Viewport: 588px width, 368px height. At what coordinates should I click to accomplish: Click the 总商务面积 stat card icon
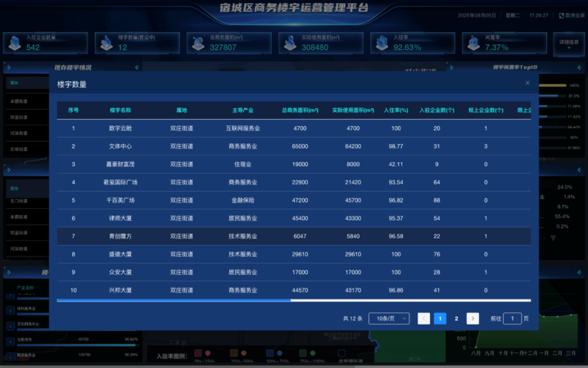[x=197, y=43]
